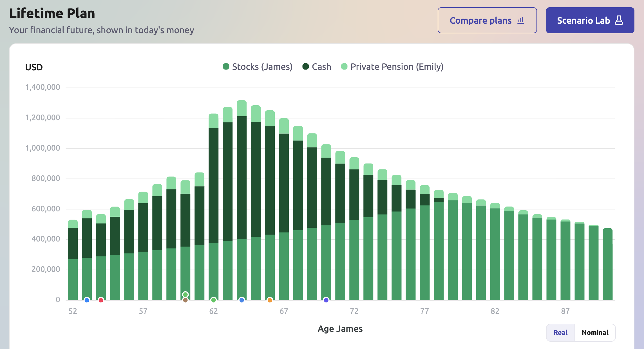
Task: Click the brown event marker at age 60
Action: [x=185, y=300]
